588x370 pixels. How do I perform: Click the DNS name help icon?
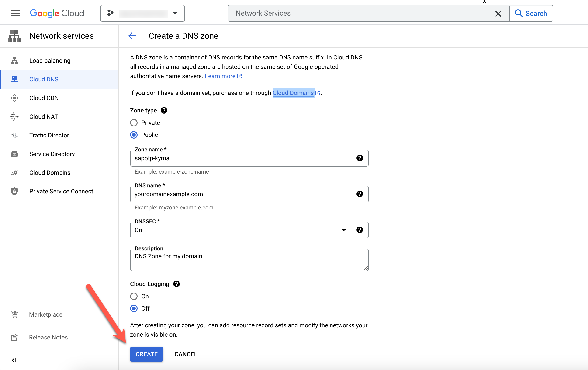(360, 194)
